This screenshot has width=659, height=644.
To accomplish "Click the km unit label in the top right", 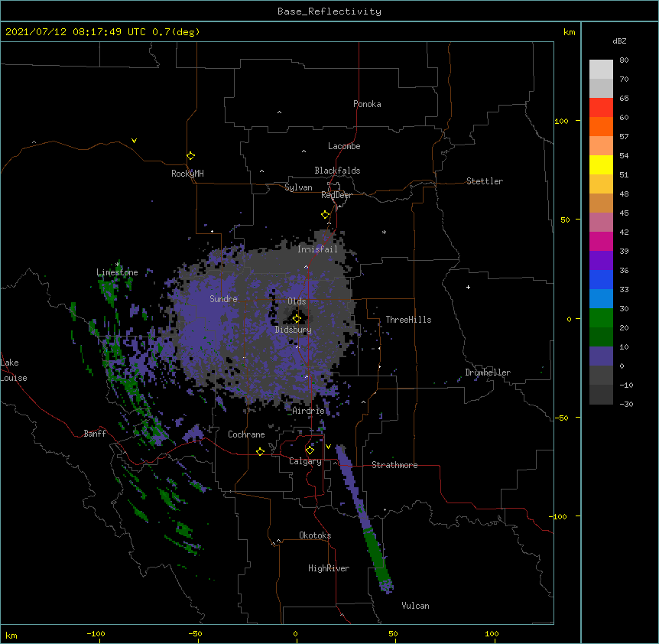I will [x=570, y=32].
